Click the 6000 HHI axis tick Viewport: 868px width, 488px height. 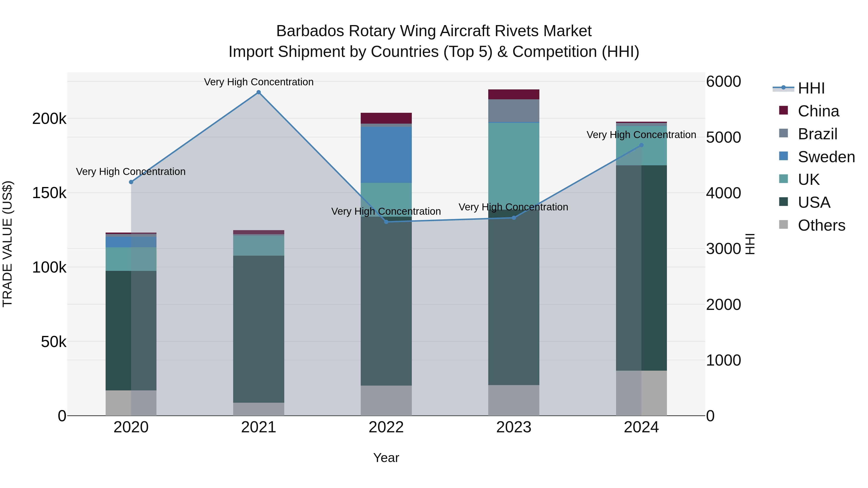[x=723, y=81]
